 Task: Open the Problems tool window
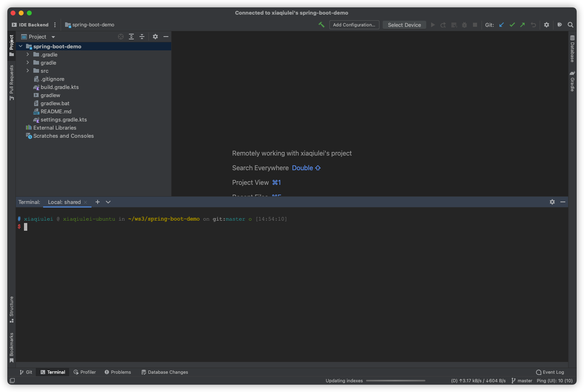point(118,372)
